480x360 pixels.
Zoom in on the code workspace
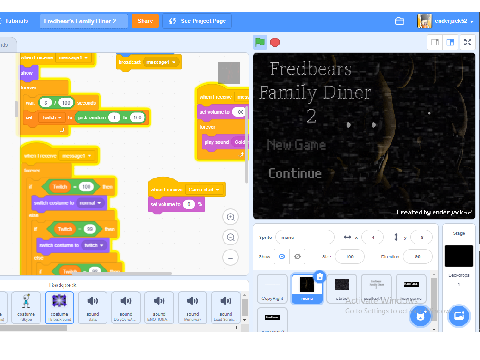coord(230,217)
